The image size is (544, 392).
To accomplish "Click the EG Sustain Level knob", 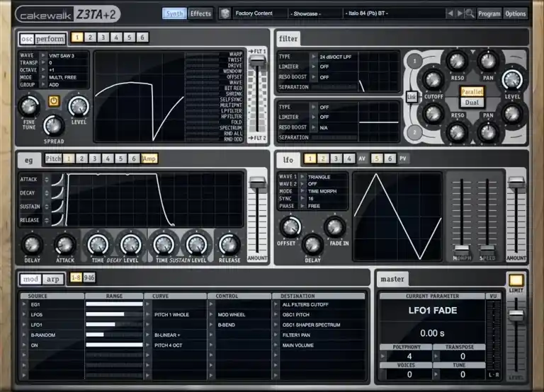I will click(x=196, y=244).
